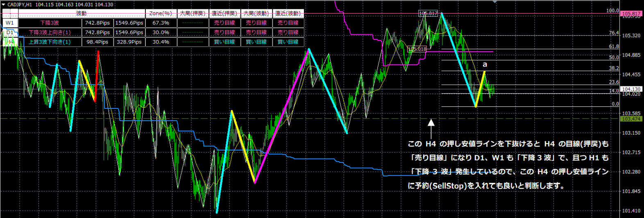Click the 大局(波動) column header
The height and width of the screenshot is (218, 644).
(256, 13)
